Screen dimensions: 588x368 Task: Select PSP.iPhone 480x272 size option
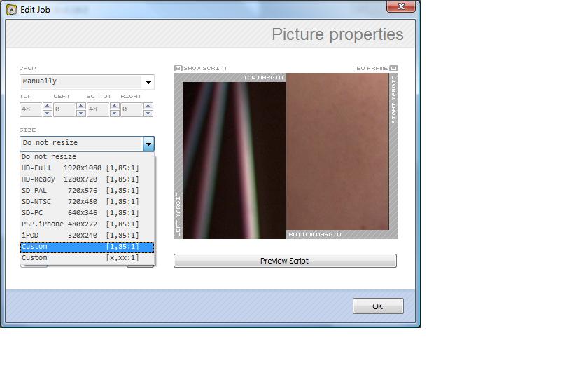[87, 224]
